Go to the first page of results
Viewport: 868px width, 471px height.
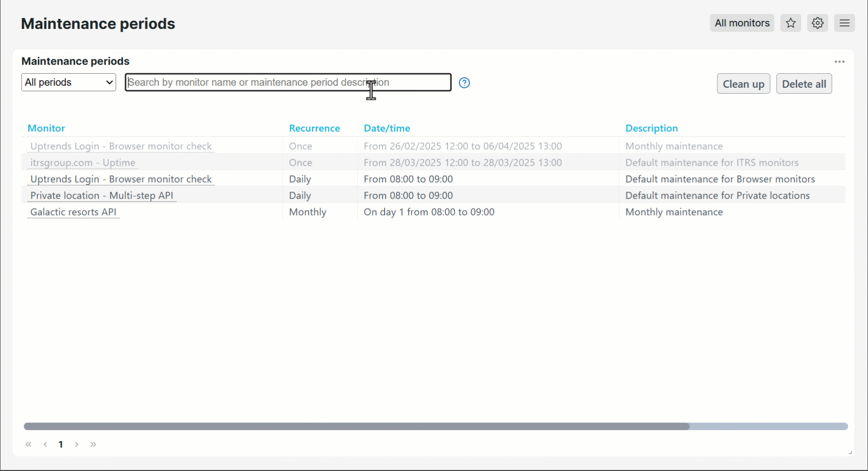28,444
